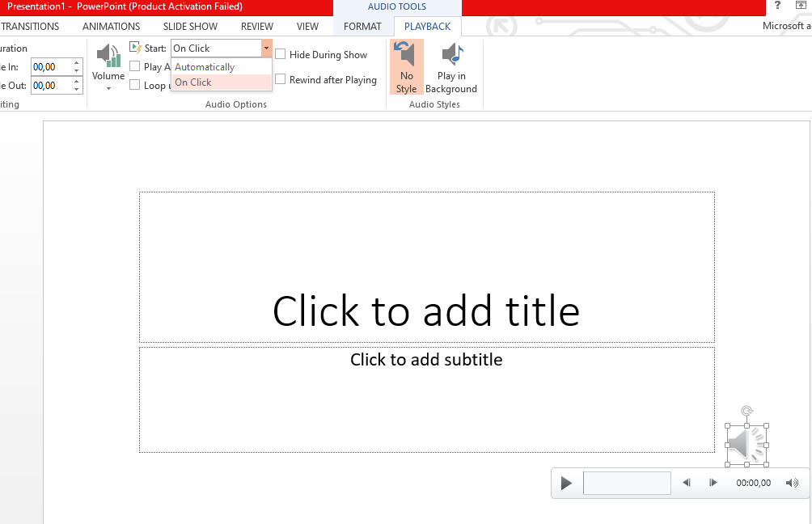Switch to the FORMAT tab
This screenshot has height=524, width=812.
click(362, 26)
